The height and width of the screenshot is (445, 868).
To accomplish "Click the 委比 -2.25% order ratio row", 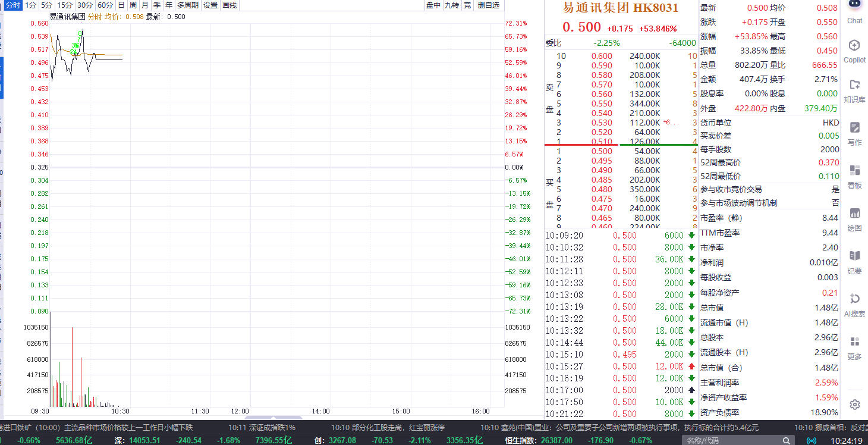I will [x=621, y=43].
